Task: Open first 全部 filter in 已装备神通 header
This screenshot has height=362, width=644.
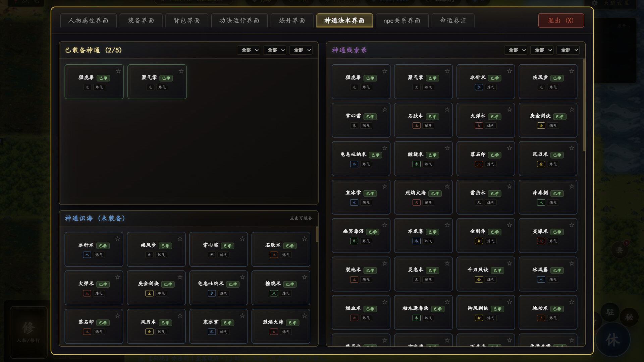Action: (x=249, y=50)
